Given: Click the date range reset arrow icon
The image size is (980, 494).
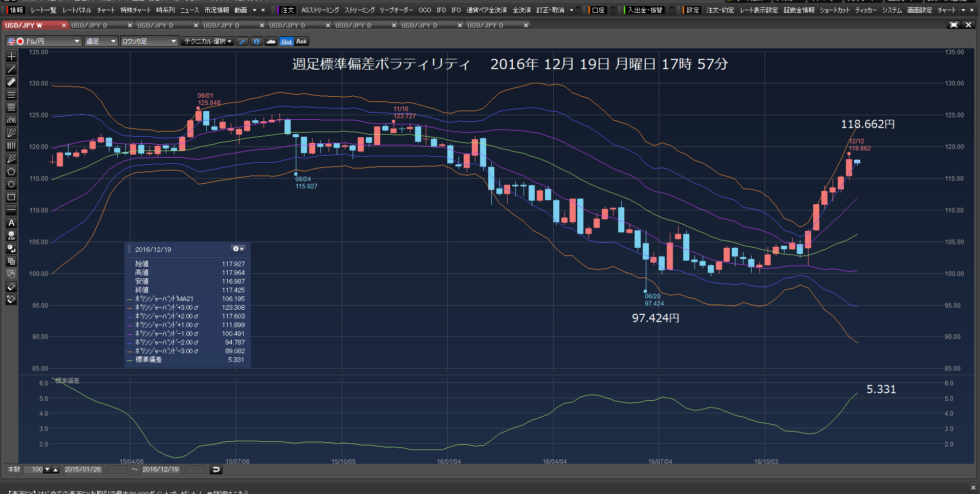Looking at the screenshot, I should pyautogui.click(x=216, y=469).
